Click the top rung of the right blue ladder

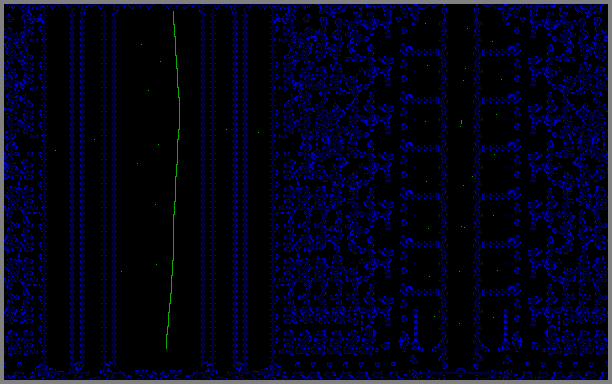click(x=499, y=51)
